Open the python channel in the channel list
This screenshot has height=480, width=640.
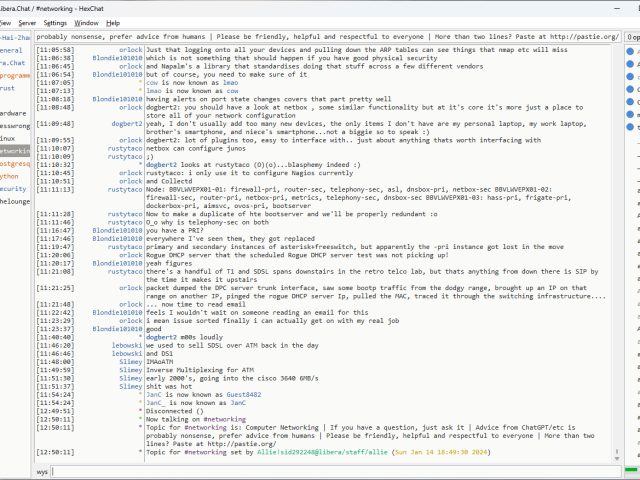(x=10, y=175)
